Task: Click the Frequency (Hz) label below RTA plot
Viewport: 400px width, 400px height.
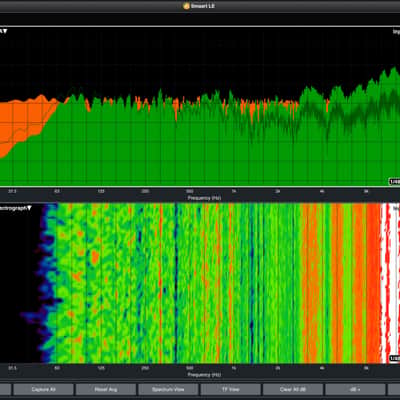Action: pos(204,198)
